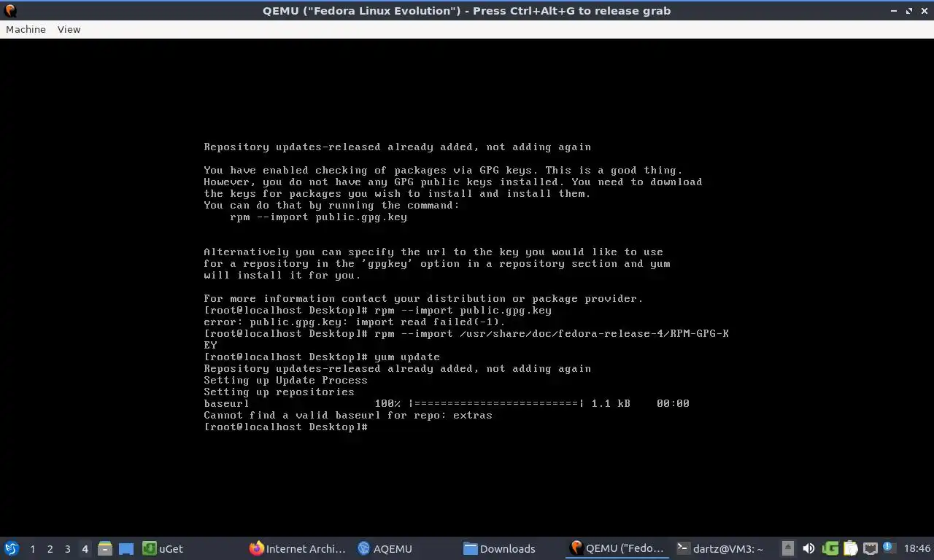Open the Machine menu in QEMU
The height and width of the screenshot is (560, 934).
(x=26, y=29)
